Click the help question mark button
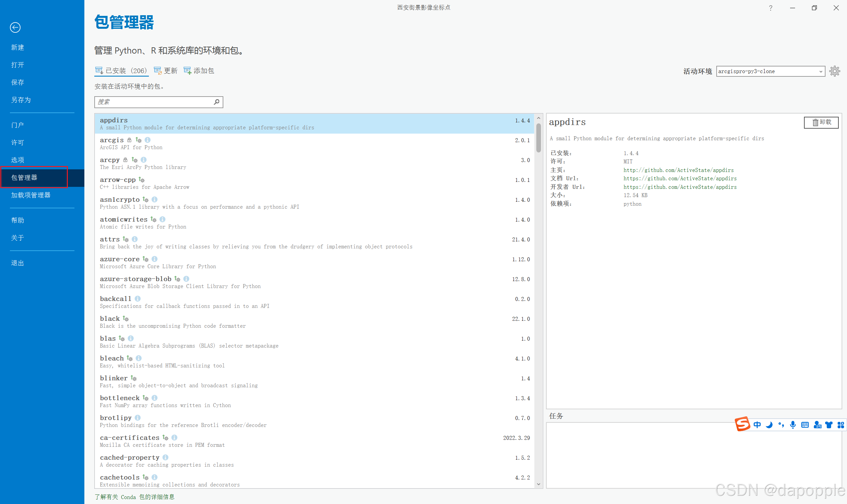 click(x=771, y=8)
